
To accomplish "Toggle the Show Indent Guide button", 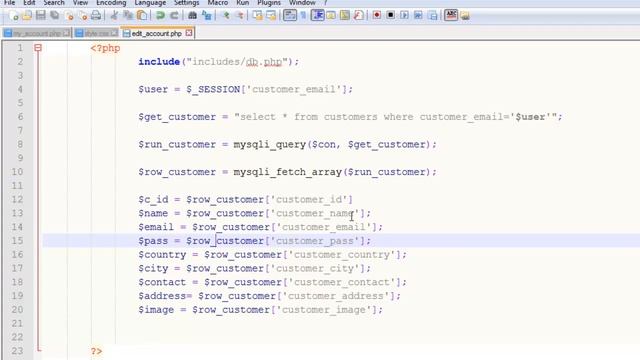I will tap(317, 16).
